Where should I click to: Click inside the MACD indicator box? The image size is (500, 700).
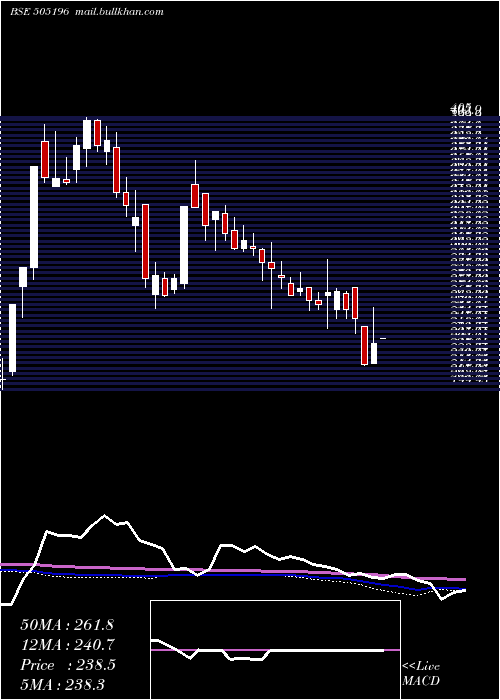(275, 650)
